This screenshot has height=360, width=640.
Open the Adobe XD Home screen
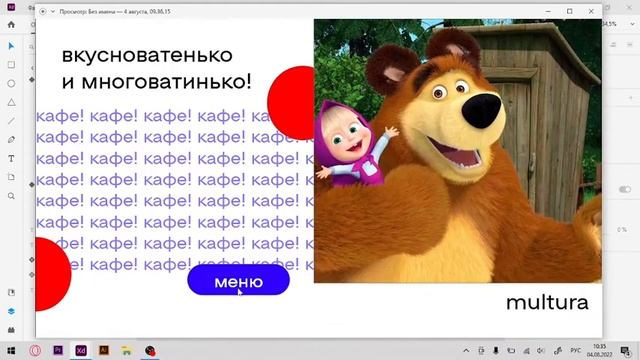click(x=11, y=25)
